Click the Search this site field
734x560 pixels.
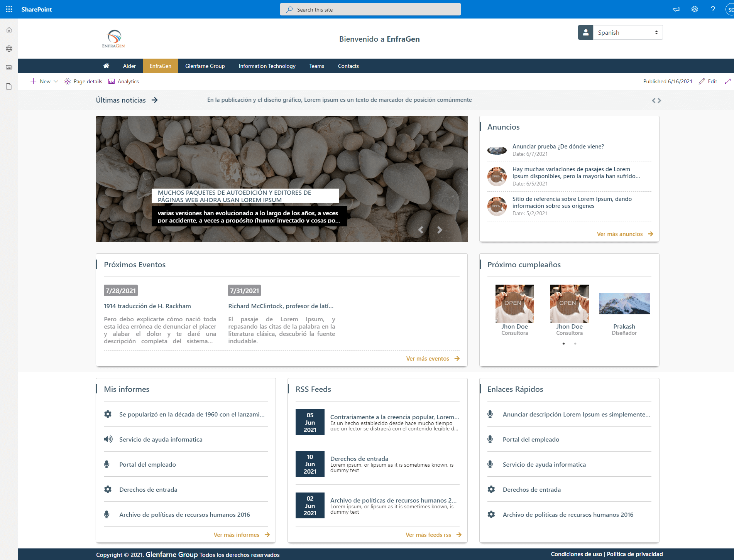[370, 9]
